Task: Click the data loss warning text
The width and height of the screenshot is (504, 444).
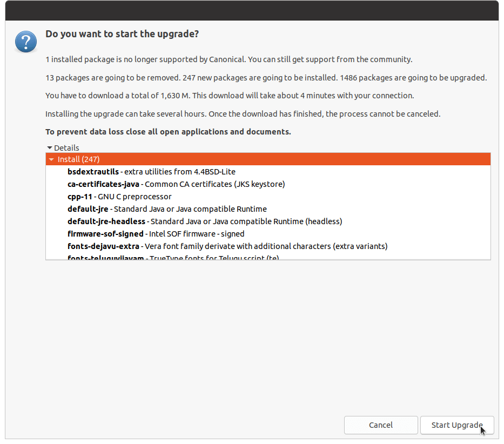Action: (168, 131)
